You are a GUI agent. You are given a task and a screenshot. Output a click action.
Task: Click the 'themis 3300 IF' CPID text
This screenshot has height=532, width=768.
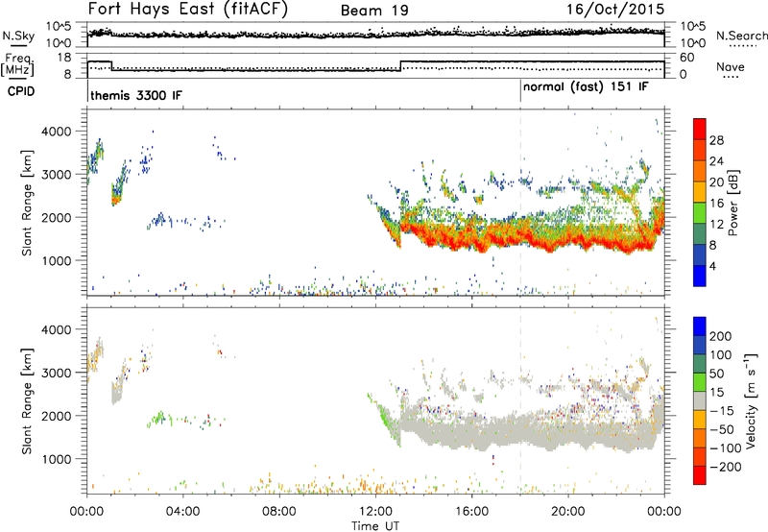pyautogui.click(x=136, y=95)
